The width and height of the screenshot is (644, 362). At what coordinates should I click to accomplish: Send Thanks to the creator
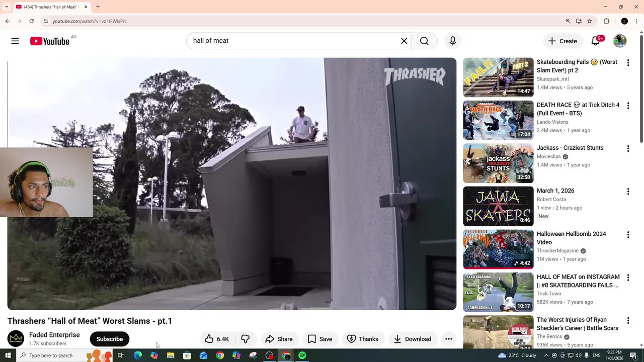tap(362, 339)
